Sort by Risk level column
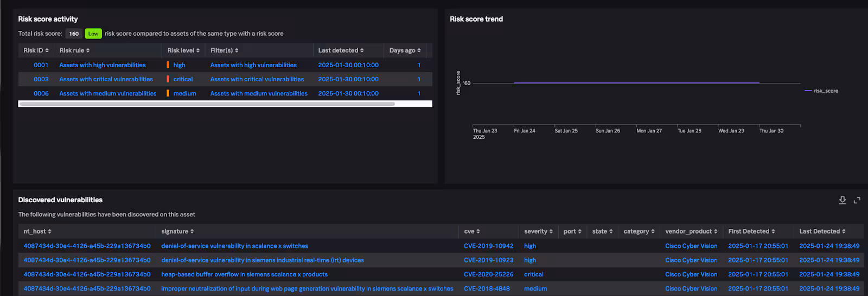Image resolution: width=868 pixels, height=296 pixels. point(183,50)
